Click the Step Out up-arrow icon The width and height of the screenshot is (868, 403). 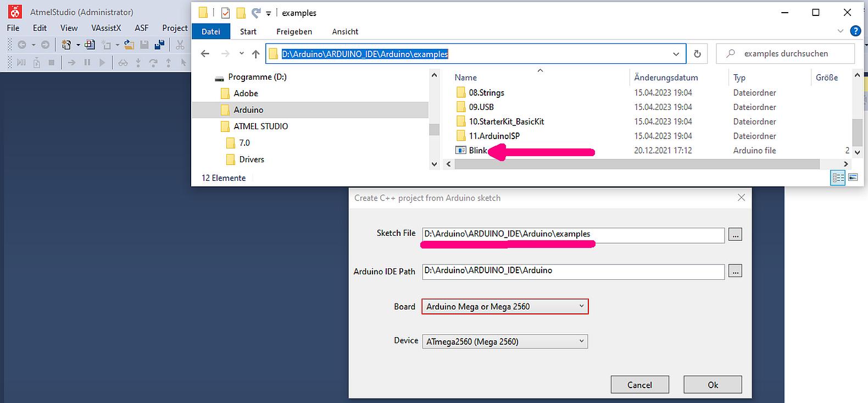pos(169,63)
